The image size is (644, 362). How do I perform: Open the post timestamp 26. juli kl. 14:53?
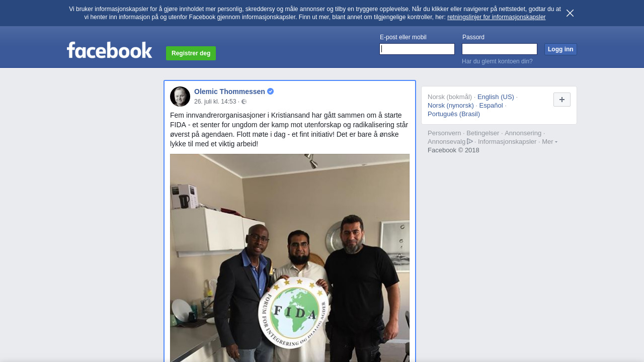pyautogui.click(x=215, y=102)
